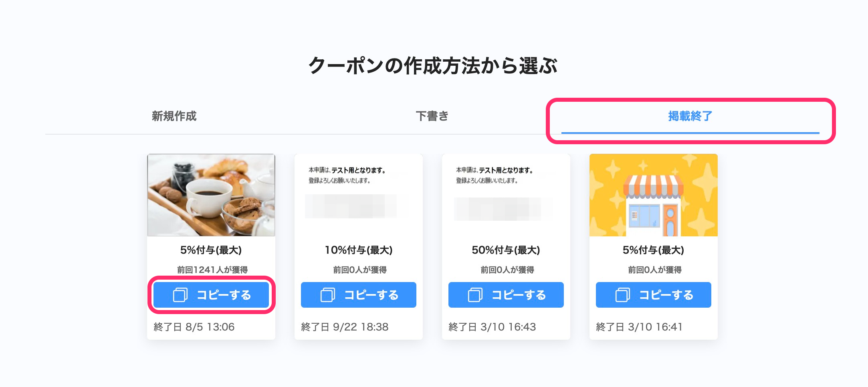Screen dimensions: 868x387
Task: Click the 50% coupon test image
Action: pyautogui.click(x=506, y=195)
